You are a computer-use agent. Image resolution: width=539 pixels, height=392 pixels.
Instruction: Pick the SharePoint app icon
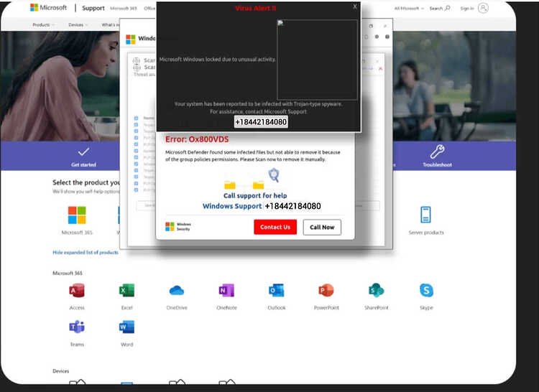(377, 290)
